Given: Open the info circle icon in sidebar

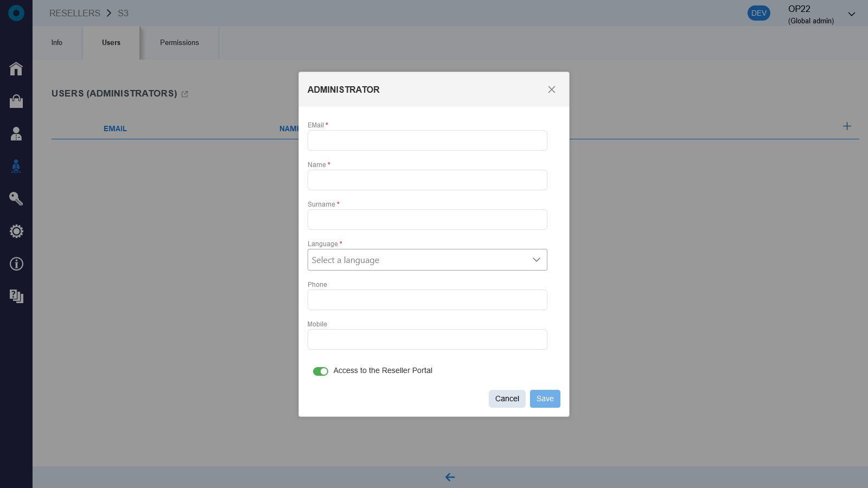Looking at the screenshot, I should click(x=16, y=264).
